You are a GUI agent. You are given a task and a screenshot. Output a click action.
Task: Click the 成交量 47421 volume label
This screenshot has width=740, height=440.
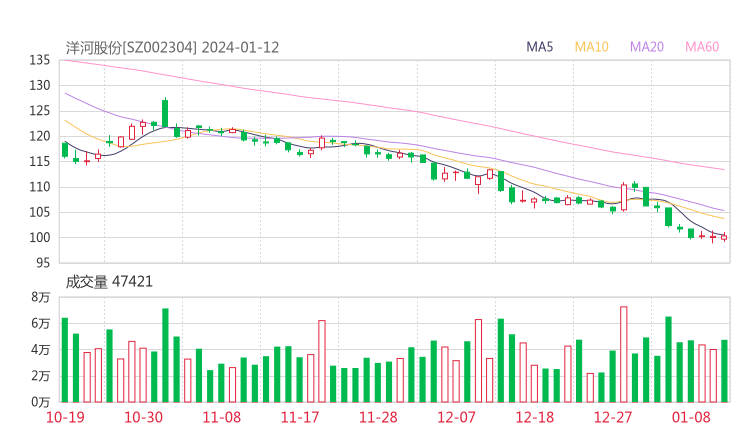pos(109,282)
